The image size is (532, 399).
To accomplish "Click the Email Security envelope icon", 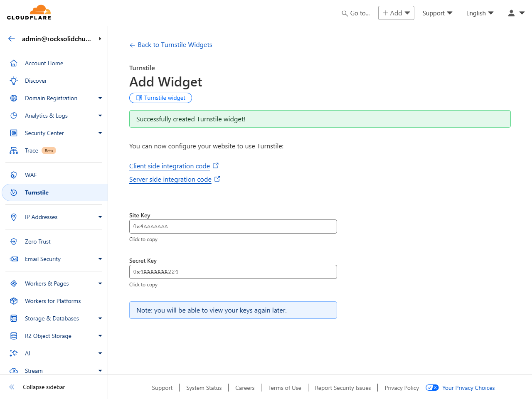I will pyautogui.click(x=14, y=259).
